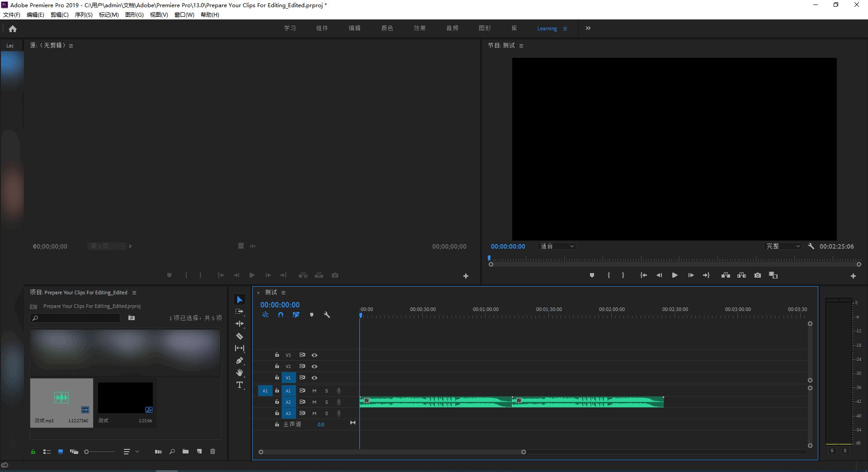This screenshot has width=868, height=472.
Task: Select the Pen tool
Action: 240,361
